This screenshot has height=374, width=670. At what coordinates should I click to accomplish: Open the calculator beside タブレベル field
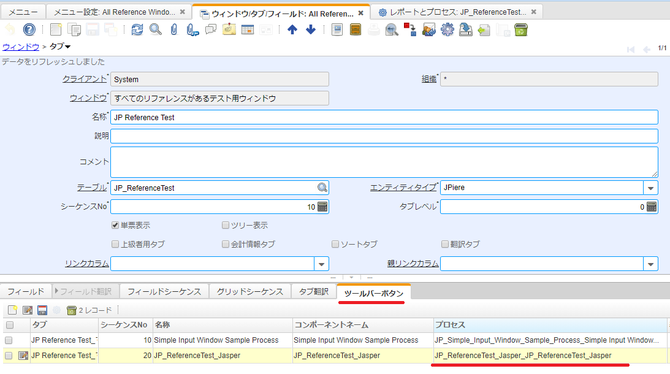click(652, 207)
